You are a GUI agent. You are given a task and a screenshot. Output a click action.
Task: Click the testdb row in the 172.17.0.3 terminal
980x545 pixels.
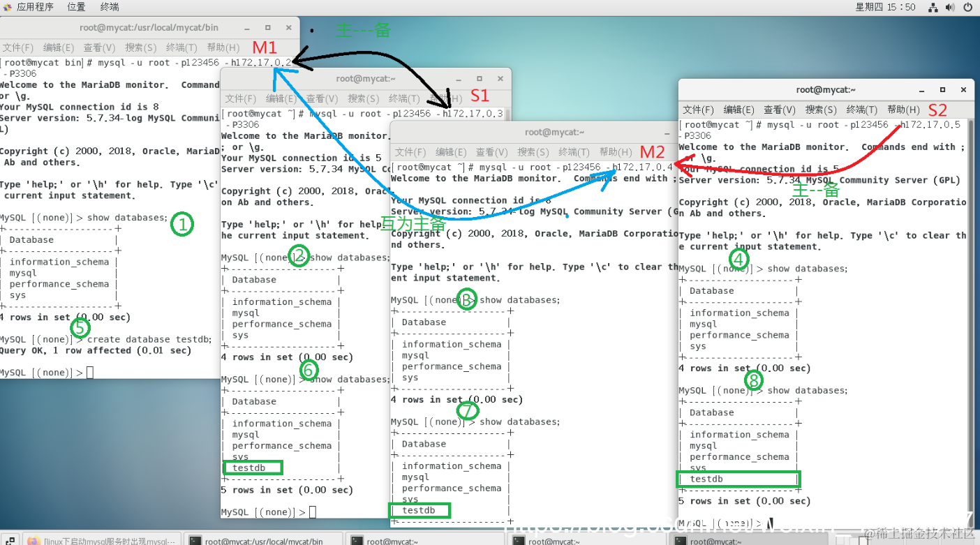point(253,468)
